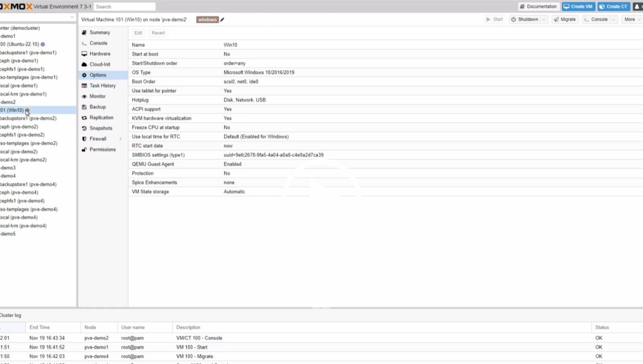Open the Cloud-Init cloud icon

pos(84,64)
